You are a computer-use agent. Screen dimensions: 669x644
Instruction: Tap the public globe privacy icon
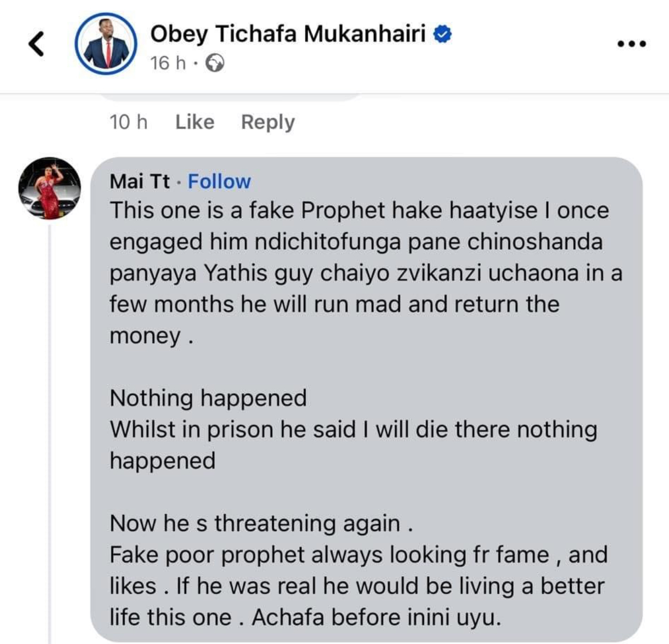(215, 63)
